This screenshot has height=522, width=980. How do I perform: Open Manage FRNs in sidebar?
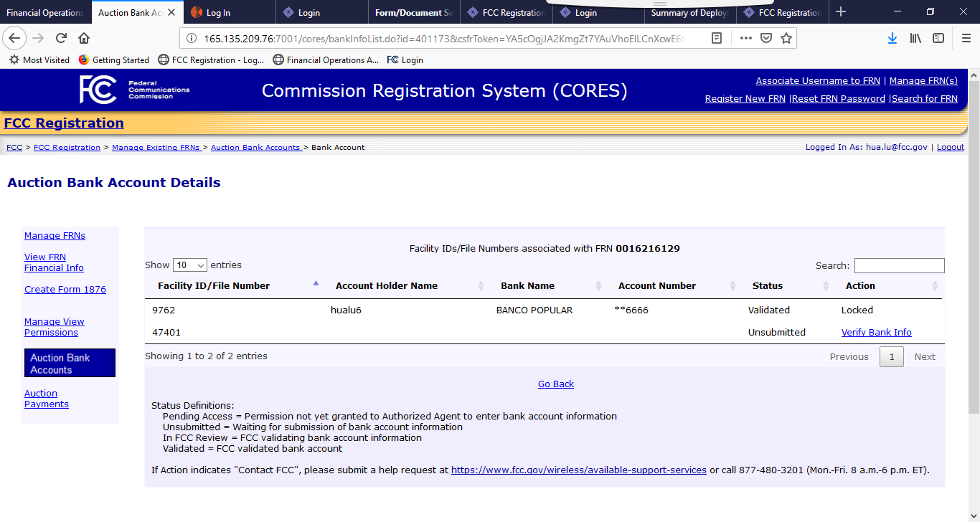tap(55, 236)
